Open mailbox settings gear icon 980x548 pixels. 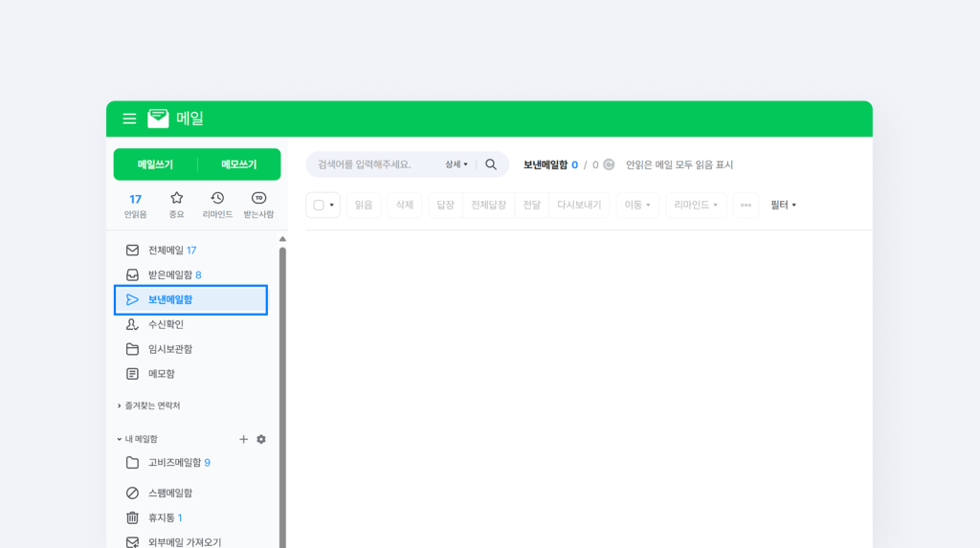pyautogui.click(x=261, y=439)
